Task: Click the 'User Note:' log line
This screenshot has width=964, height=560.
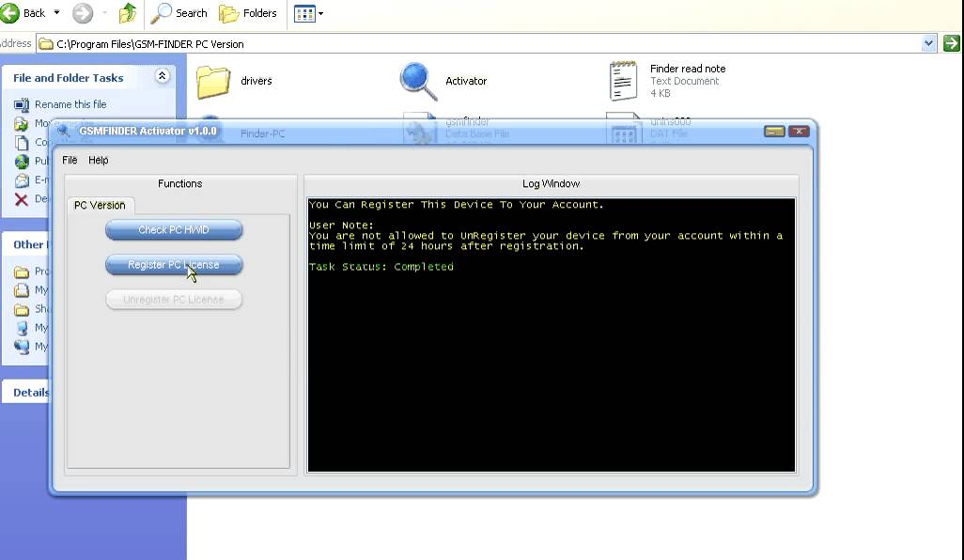Action: (341, 226)
